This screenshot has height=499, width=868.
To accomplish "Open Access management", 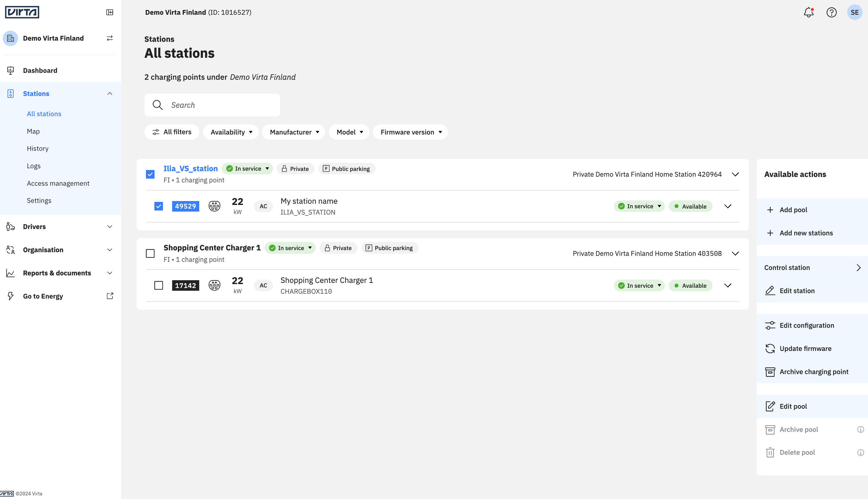I will pyautogui.click(x=58, y=183).
